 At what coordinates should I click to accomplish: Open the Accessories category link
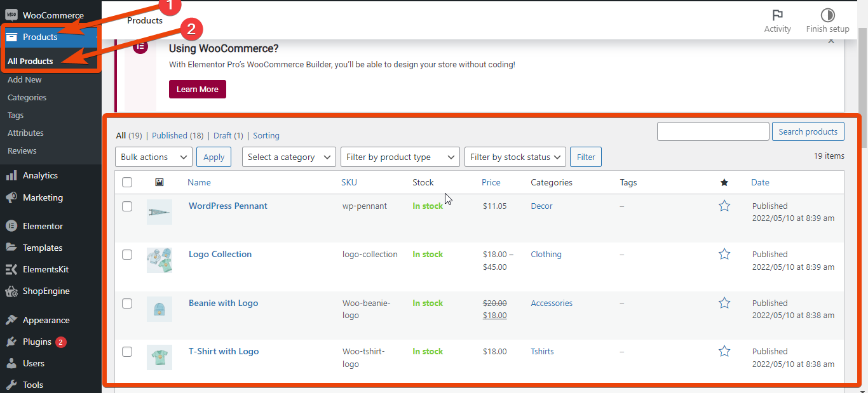coord(552,303)
